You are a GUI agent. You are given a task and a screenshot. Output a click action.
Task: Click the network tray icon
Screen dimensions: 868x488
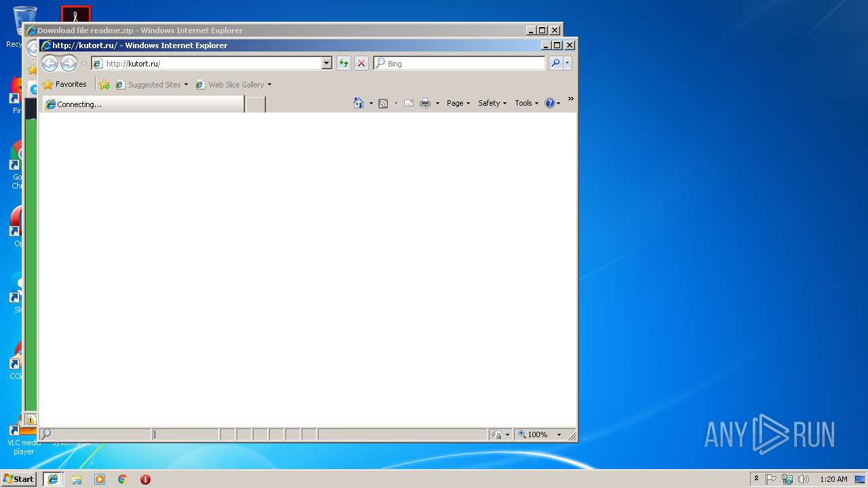tap(787, 479)
